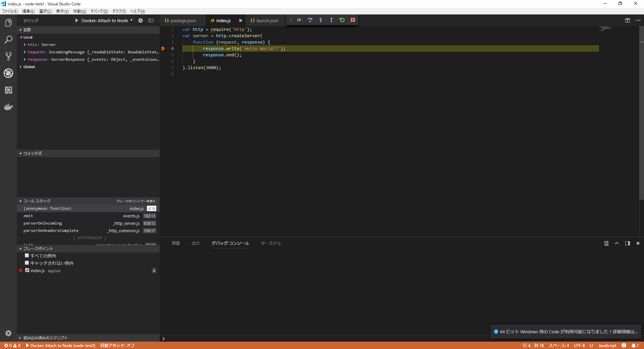The image size is (644, 349).
Task: Uncheck the index.js breakpoint checkbox
Action: (27, 270)
